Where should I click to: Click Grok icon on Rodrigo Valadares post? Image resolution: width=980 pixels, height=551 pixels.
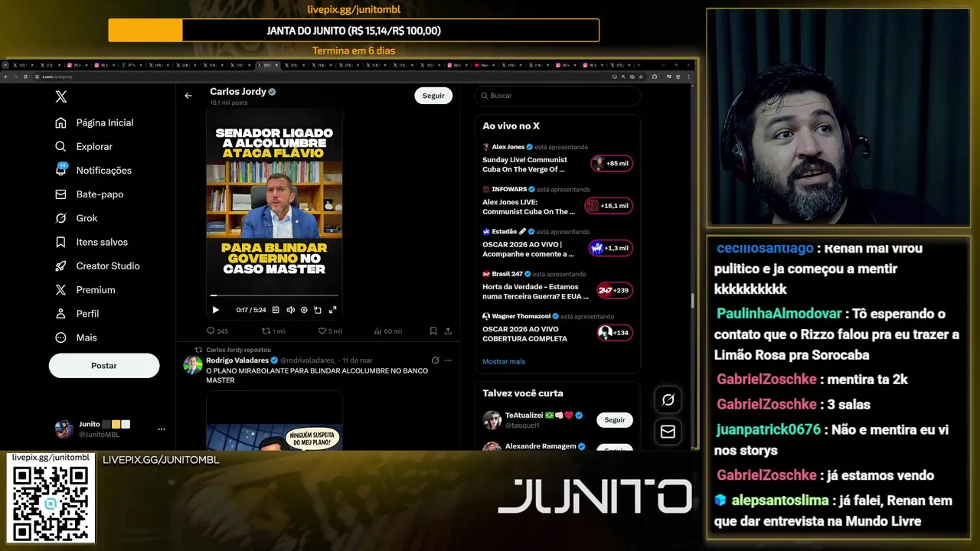pos(435,360)
